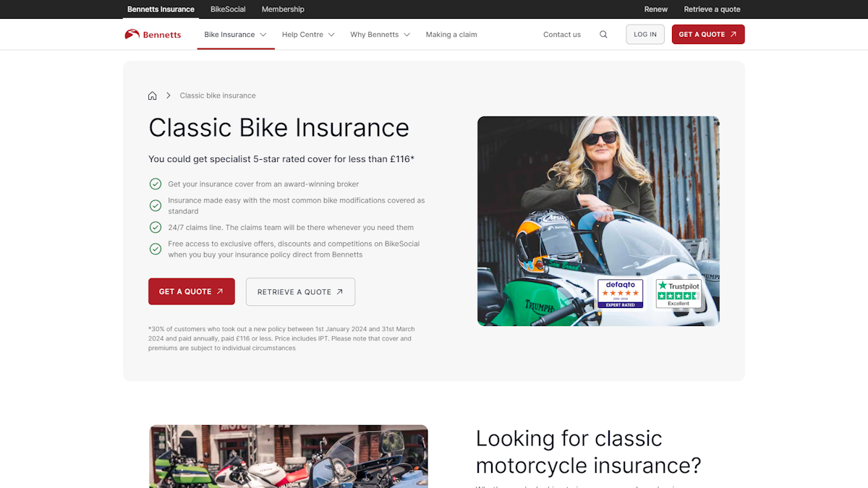Click the breadcrumb chevron separator arrow
The width and height of the screenshot is (868, 488).
pos(169,95)
